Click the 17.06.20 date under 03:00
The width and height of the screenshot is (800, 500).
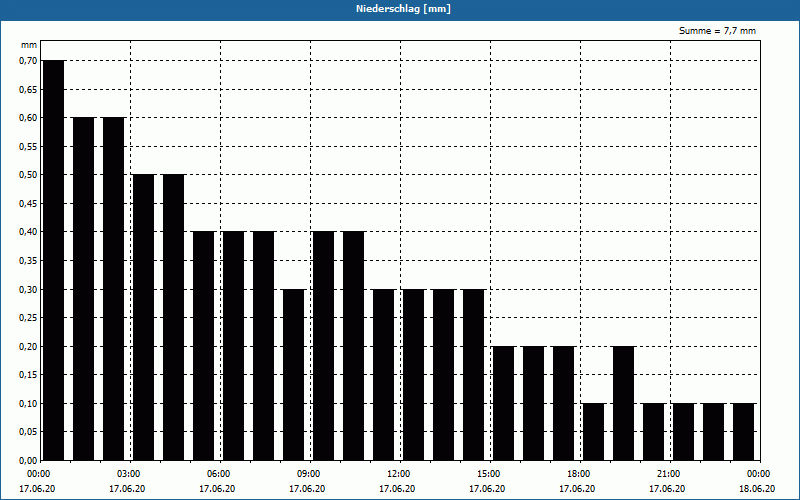pyautogui.click(x=127, y=489)
